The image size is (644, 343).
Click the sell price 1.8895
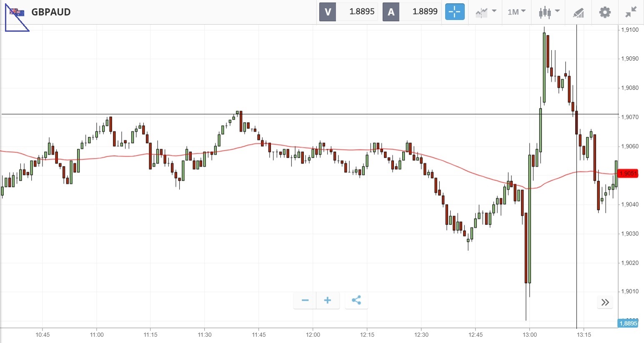tap(361, 12)
